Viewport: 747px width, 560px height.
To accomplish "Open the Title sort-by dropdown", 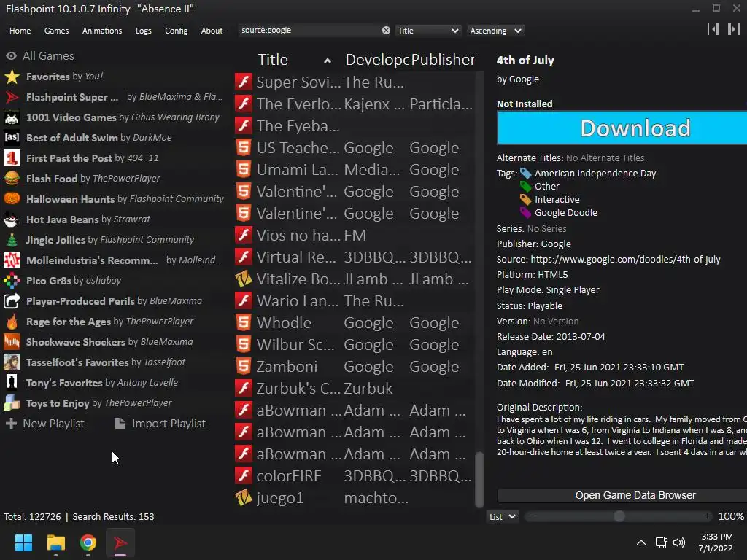I will point(427,31).
